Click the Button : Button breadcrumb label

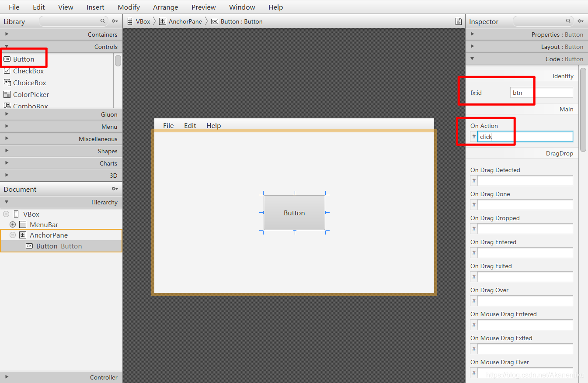pyautogui.click(x=242, y=21)
